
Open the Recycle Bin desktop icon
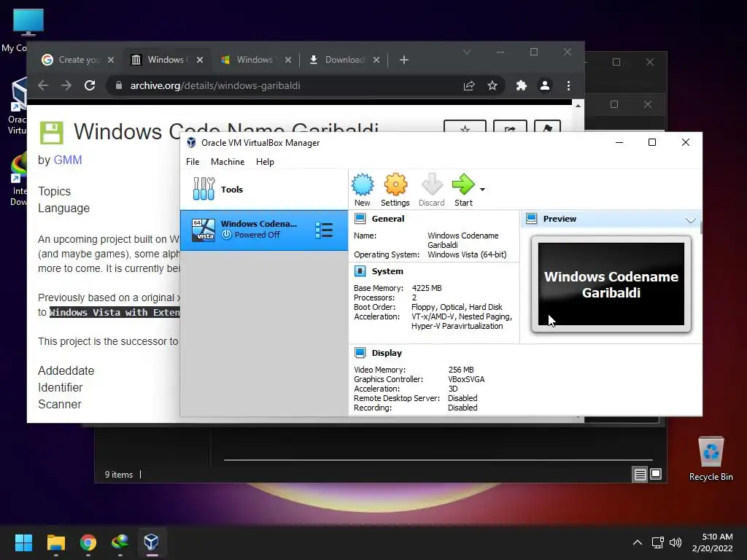711,458
